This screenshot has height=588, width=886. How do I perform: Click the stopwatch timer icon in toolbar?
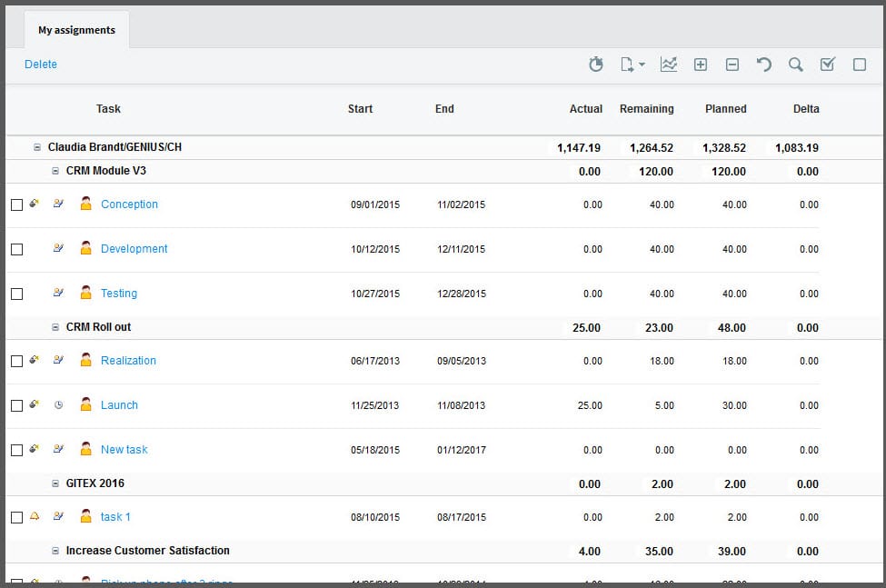click(596, 65)
